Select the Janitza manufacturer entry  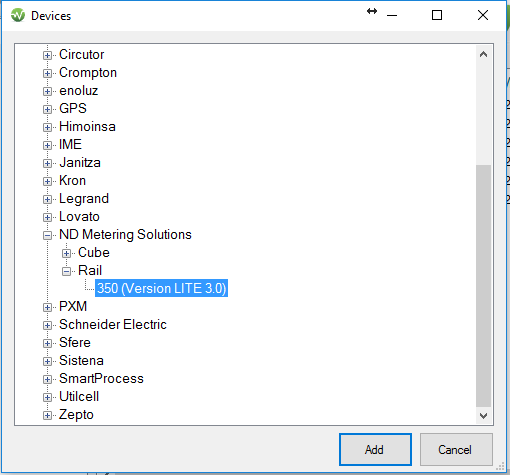[80, 163]
